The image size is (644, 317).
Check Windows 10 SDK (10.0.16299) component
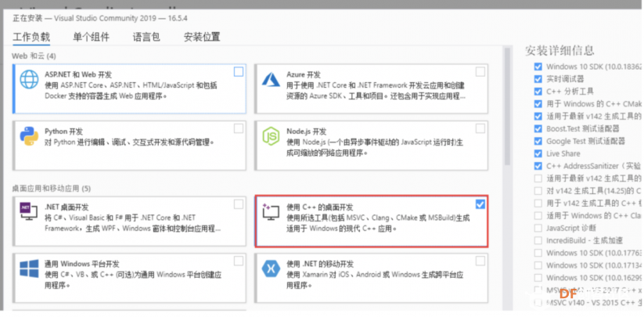tap(538, 278)
